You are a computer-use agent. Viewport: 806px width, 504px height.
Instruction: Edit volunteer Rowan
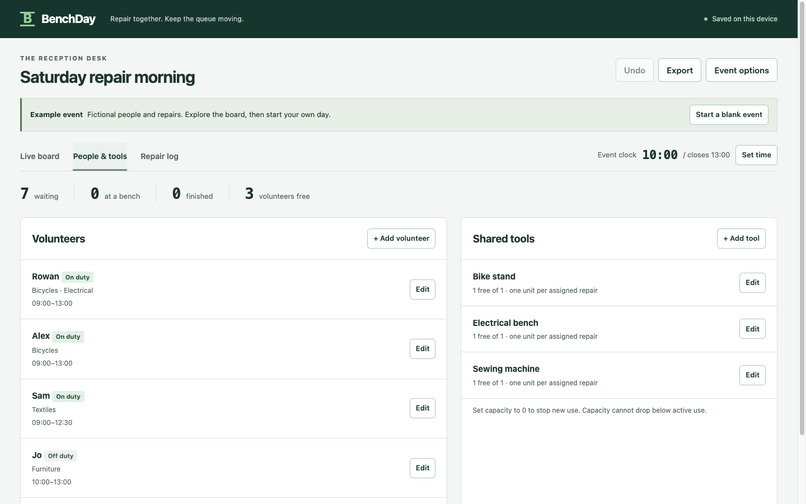tap(423, 289)
